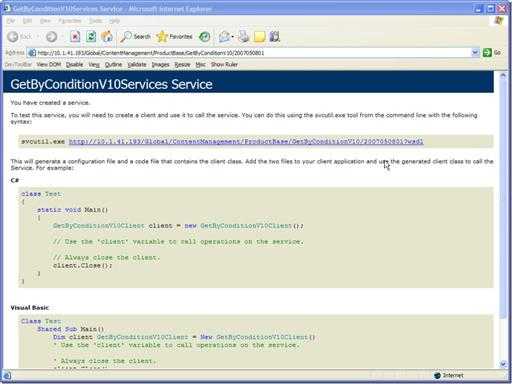Viewport: 512px width, 384px height.
Task: Toggle Show Ruler in developer toolbar
Action: point(224,64)
